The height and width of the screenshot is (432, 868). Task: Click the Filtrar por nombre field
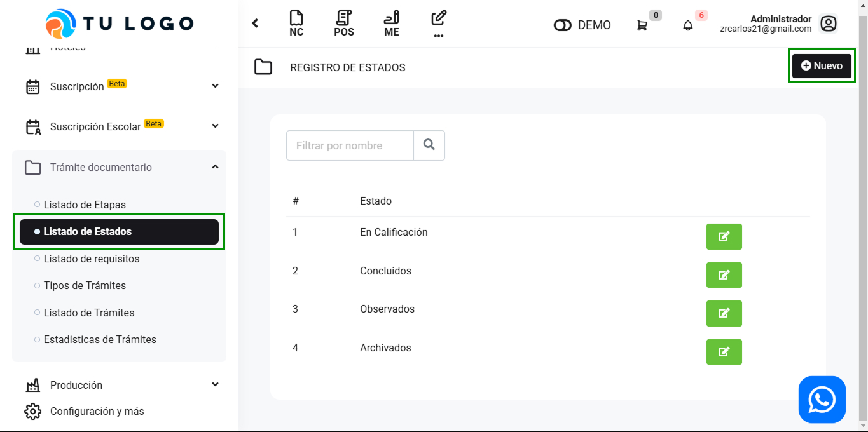[350, 145]
